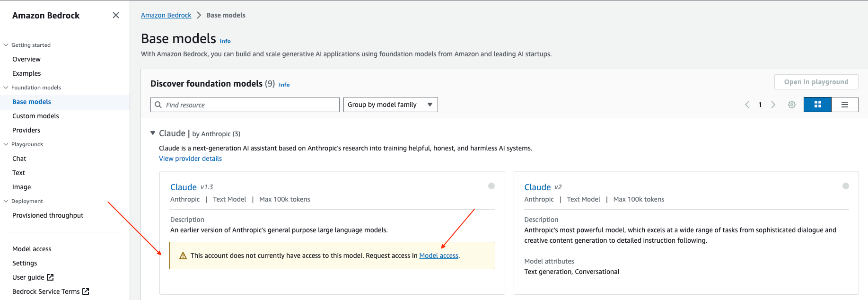Select the Claude v1.3 model radio
Image resolution: width=868 pixels, height=300 pixels.
491,186
